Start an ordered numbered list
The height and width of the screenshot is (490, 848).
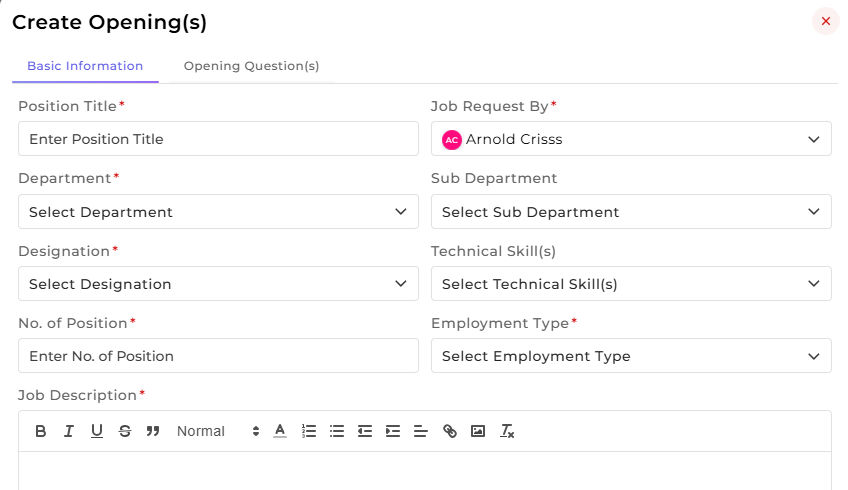(309, 431)
